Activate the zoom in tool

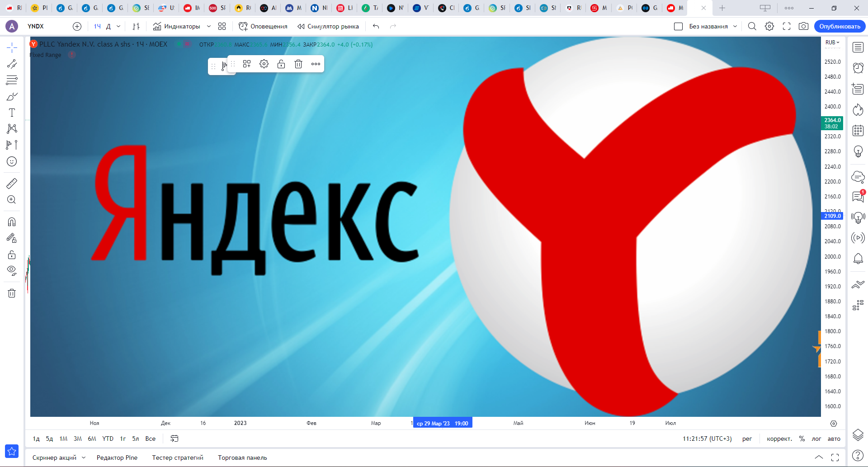(12, 199)
